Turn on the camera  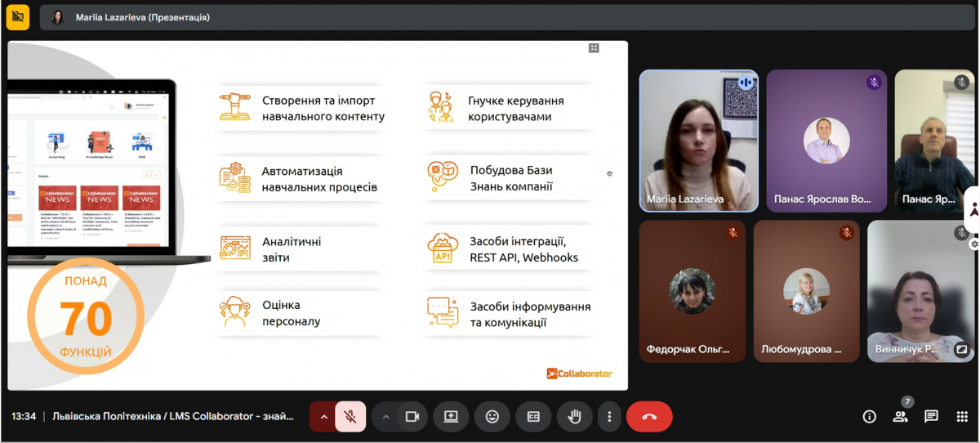(x=412, y=417)
